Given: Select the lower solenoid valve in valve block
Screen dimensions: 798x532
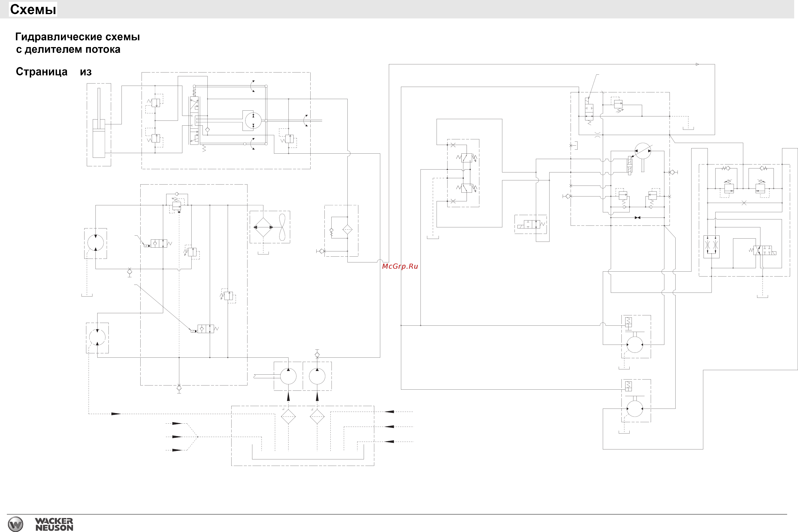Looking at the screenshot, I should pyautogui.click(x=205, y=329).
